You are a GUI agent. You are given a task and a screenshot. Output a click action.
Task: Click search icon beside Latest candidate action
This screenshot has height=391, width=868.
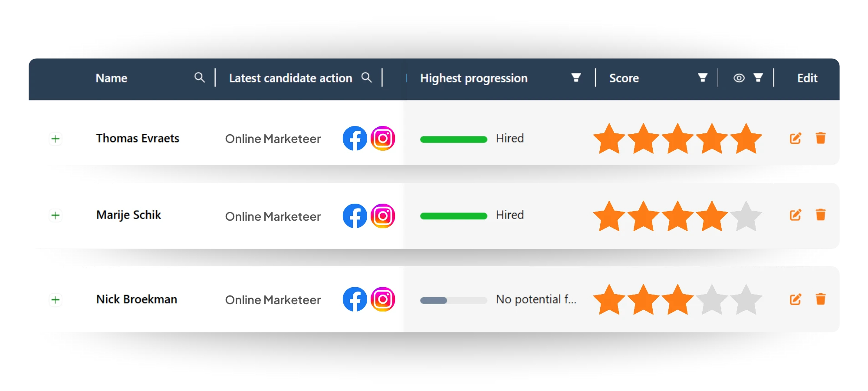tap(367, 78)
